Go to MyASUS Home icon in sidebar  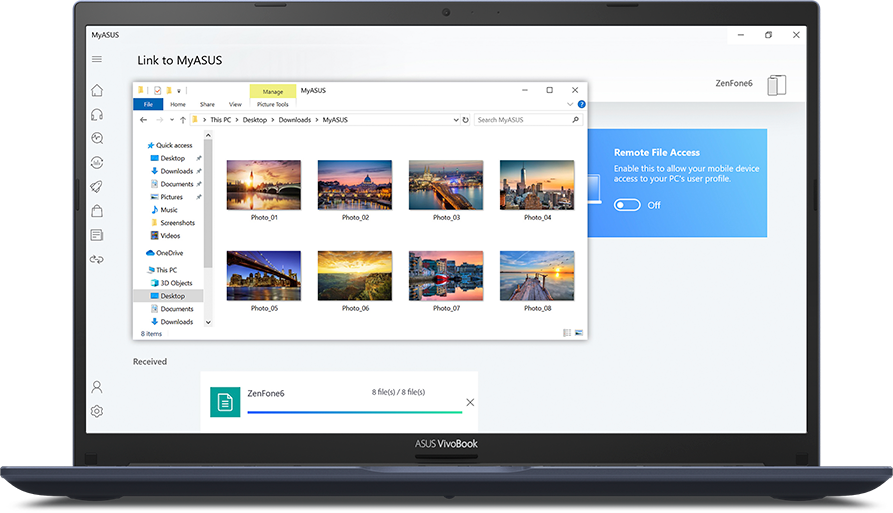coord(97,90)
